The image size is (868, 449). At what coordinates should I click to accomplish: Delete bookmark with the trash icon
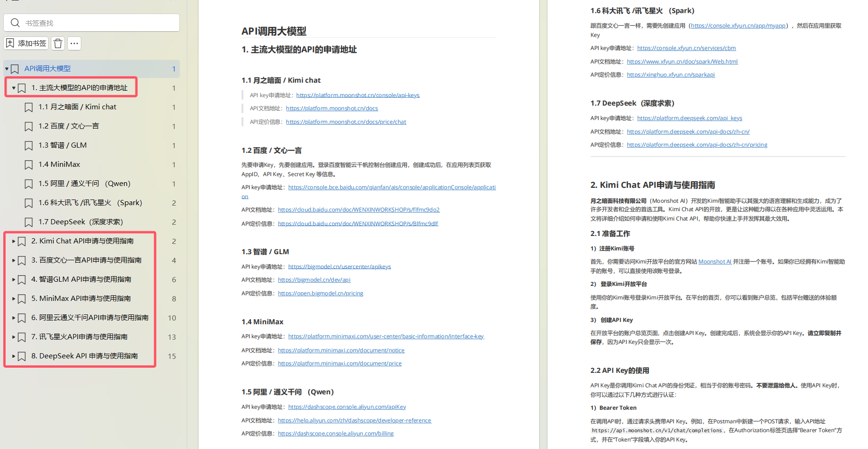pos(58,43)
